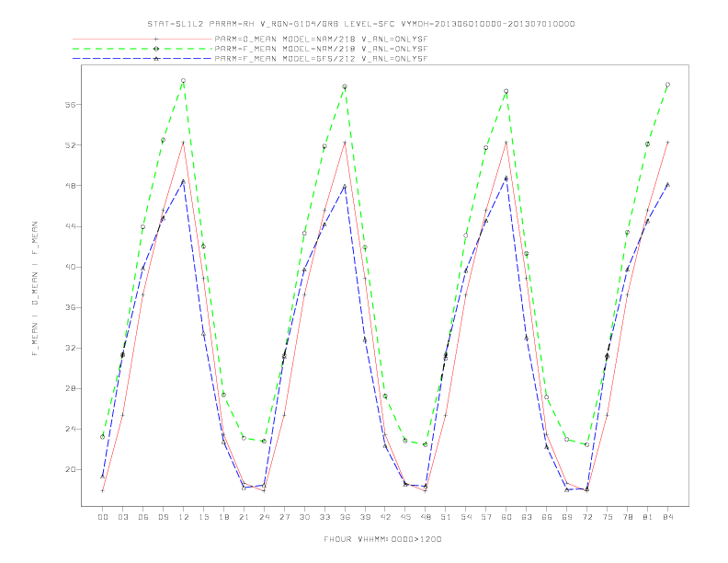Click x-axis forecast hour label 60
This screenshot has height=563, width=728.
[x=506, y=517]
